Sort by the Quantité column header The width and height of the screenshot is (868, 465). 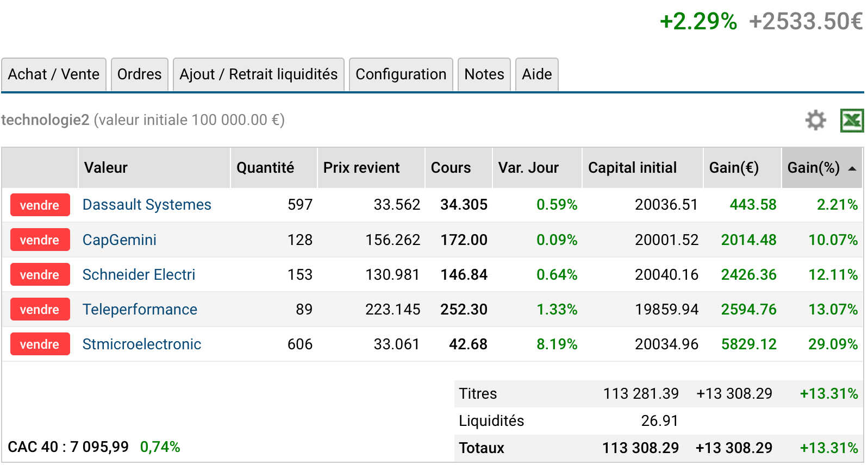[x=274, y=168]
